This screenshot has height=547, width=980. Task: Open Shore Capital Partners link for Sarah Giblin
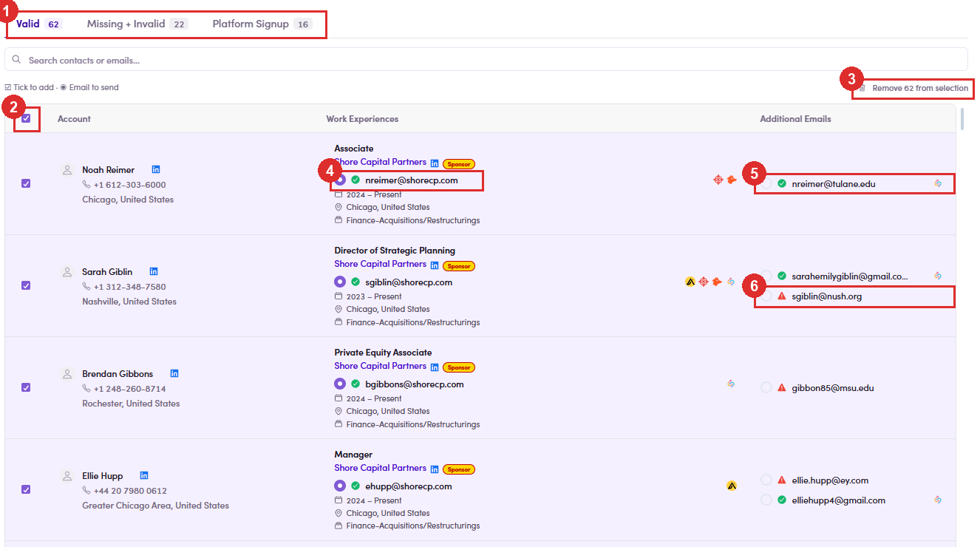[380, 264]
